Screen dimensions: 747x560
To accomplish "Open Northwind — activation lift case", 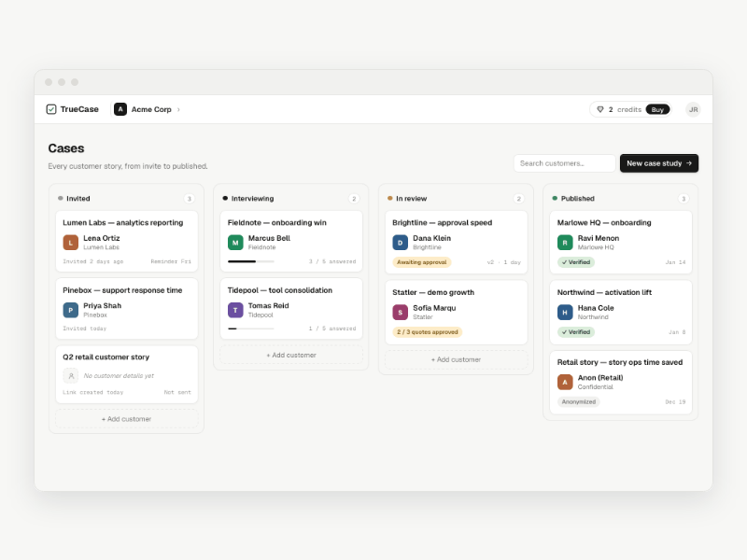I will click(x=621, y=312).
